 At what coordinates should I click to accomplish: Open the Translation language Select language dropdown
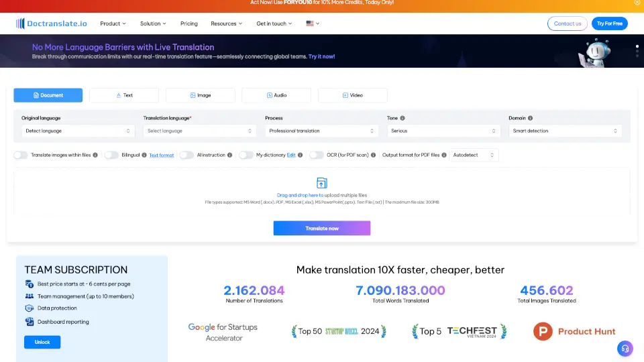(x=200, y=131)
